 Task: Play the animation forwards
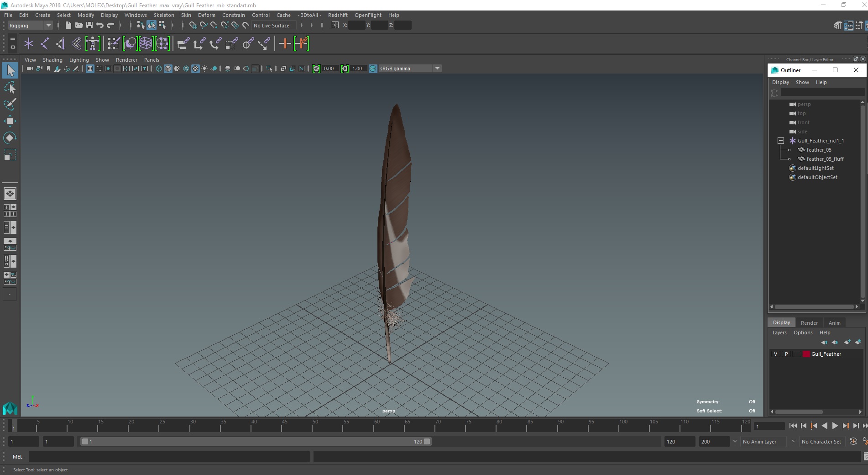tap(835, 426)
